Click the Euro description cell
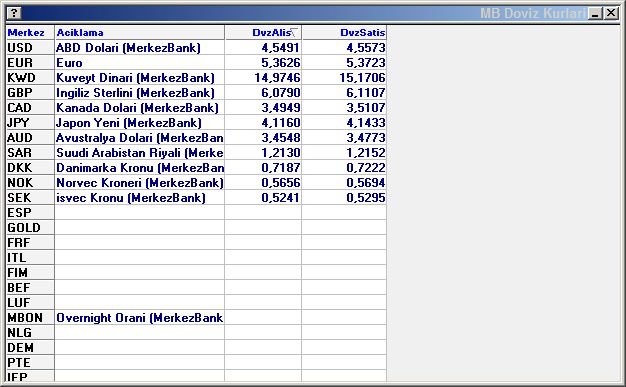This screenshot has width=626, height=387. coord(140,63)
